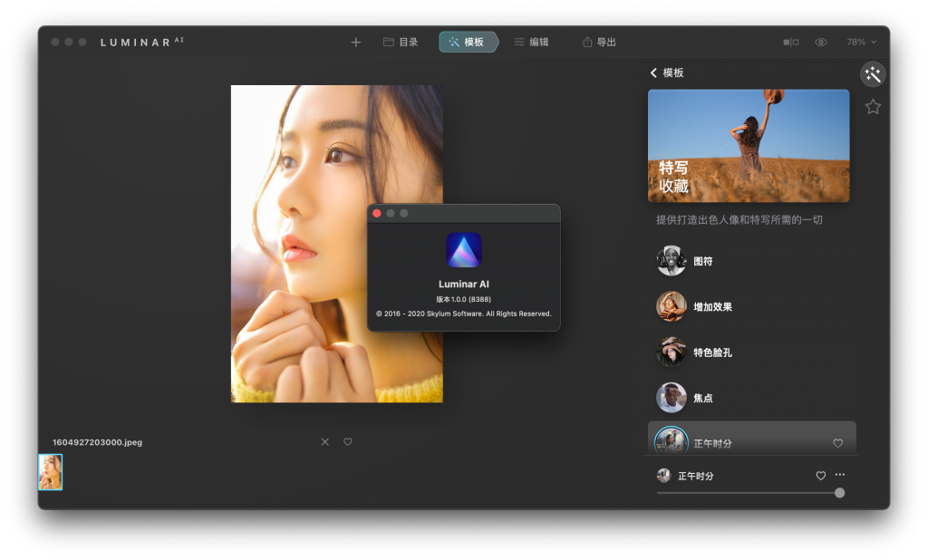Click description text 提供打造出色人像和特写所需的一切

click(739, 219)
